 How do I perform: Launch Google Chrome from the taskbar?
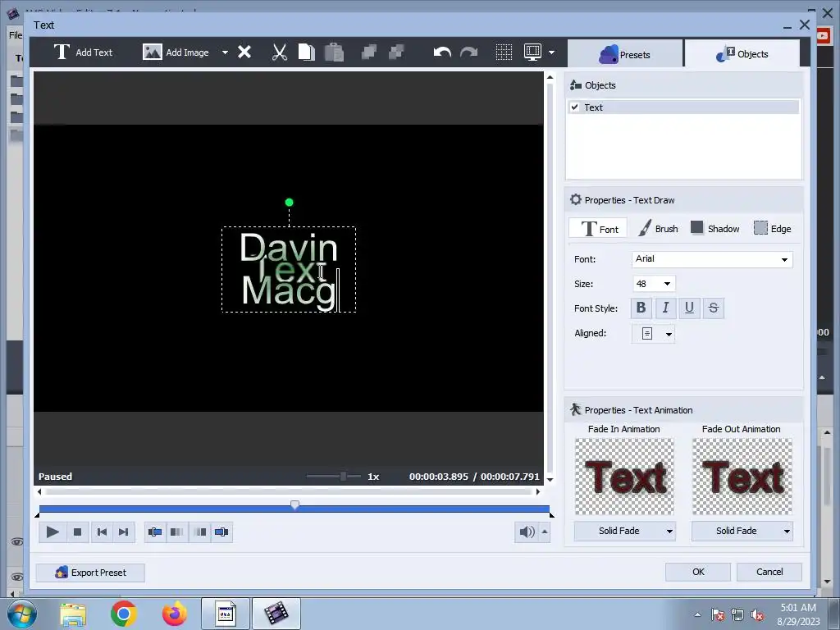pos(124,614)
